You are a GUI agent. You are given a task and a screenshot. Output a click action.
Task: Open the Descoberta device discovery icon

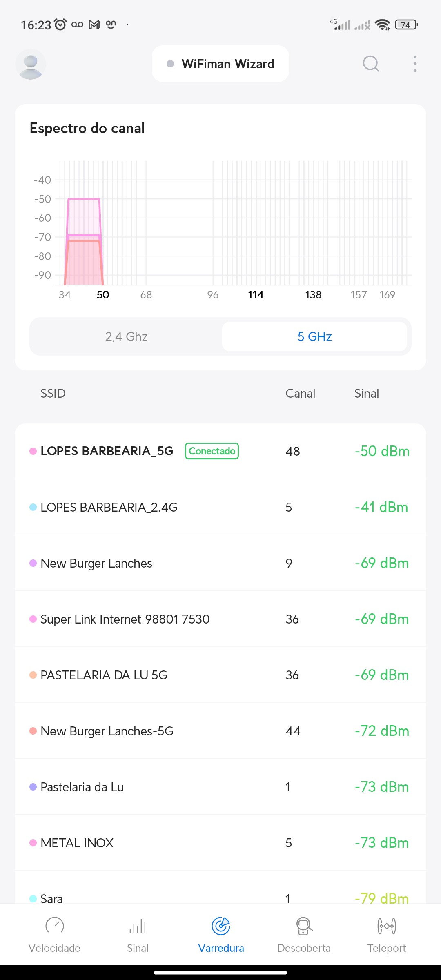pos(304,926)
